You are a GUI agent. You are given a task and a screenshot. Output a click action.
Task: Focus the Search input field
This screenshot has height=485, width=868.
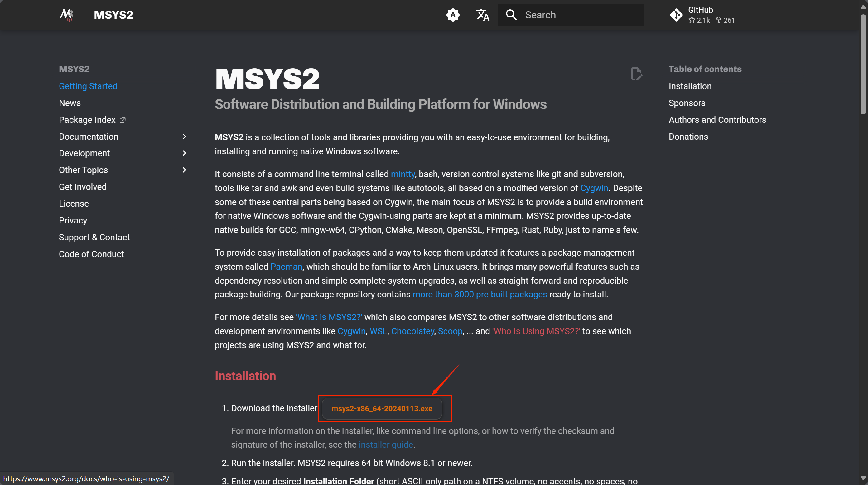[x=580, y=15]
